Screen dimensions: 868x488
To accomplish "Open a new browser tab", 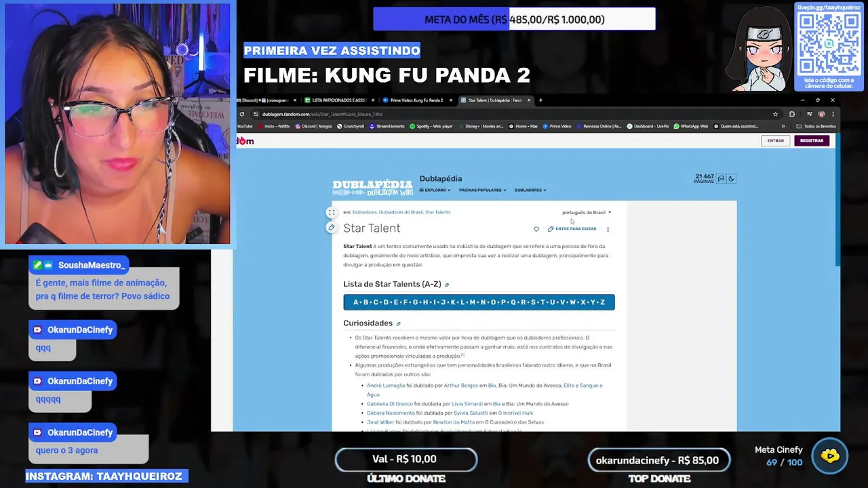I will [540, 100].
